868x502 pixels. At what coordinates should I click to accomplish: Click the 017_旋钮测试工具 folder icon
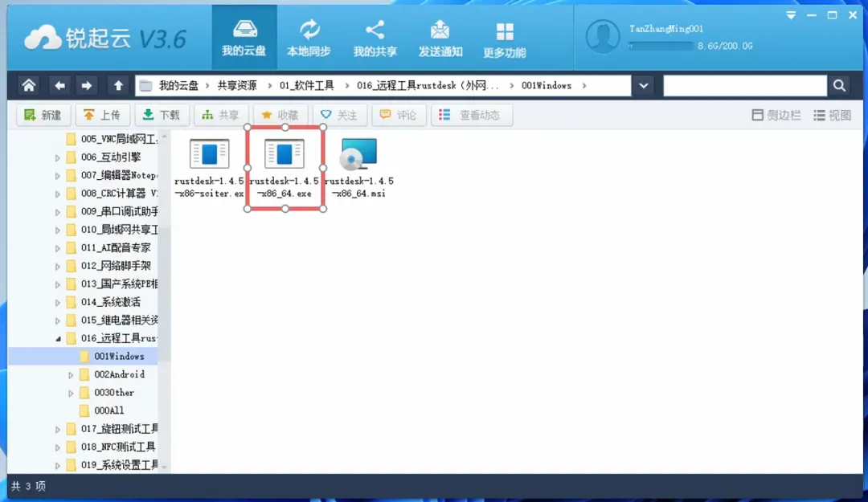click(71, 429)
